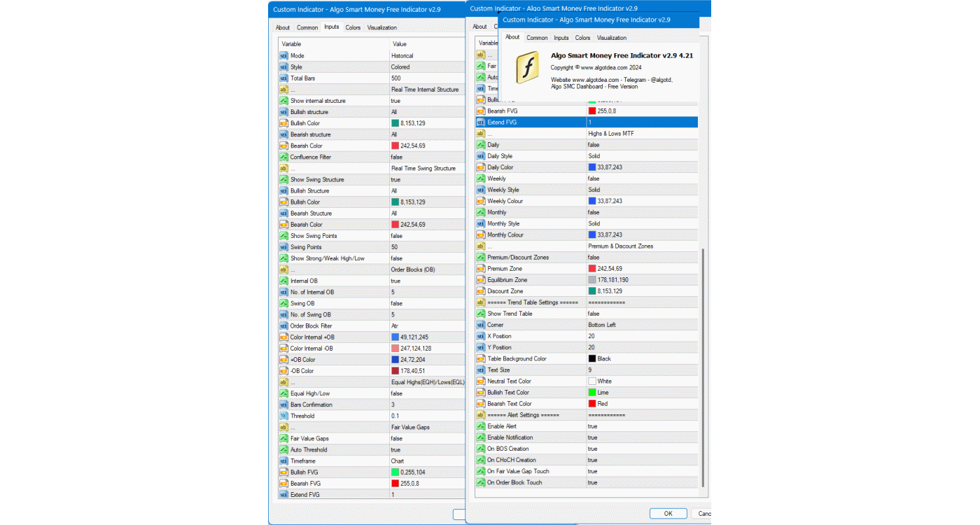This screenshot has height=525, width=980.
Task: Switch to Visualization tab in leftmost dialog
Action: [x=381, y=28]
